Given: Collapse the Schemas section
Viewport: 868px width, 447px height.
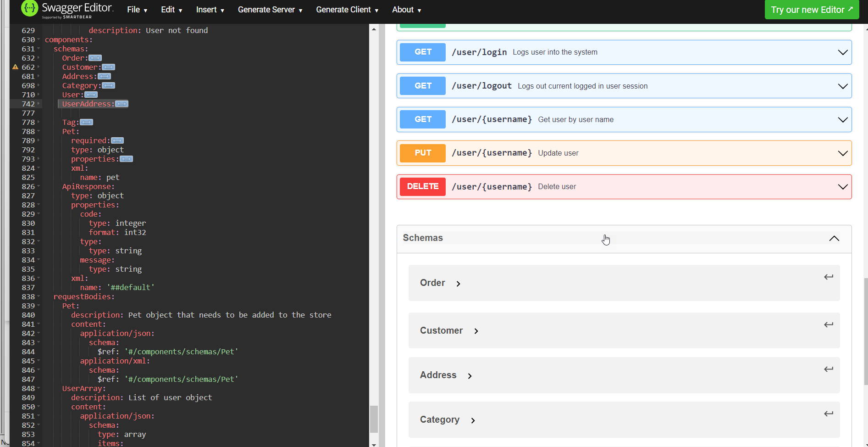Looking at the screenshot, I should [x=834, y=239].
